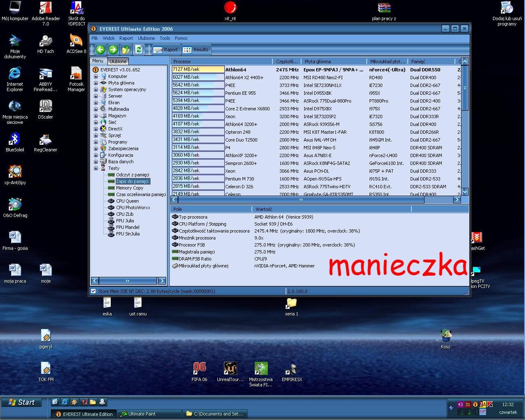Screen dimensions: 525x420
Task: Open the HD Tach desktop shortcut
Action: tap(46, 44)
